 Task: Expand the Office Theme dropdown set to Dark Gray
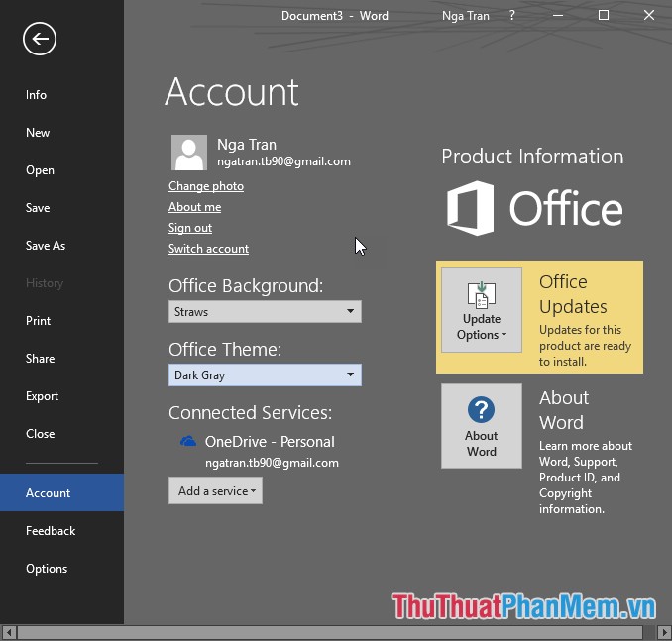pos(265,374)
